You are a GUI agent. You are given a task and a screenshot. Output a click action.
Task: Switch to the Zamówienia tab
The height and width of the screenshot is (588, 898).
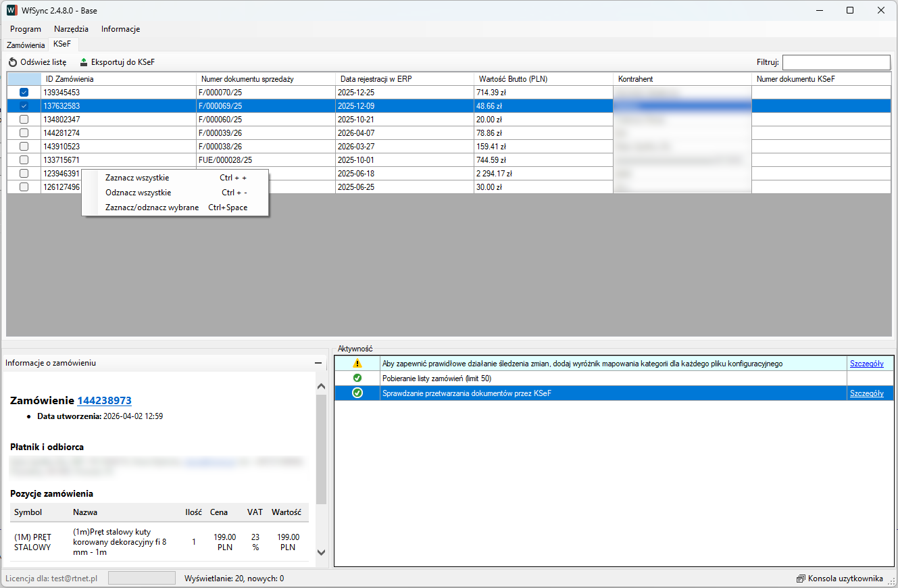point(26,45)
